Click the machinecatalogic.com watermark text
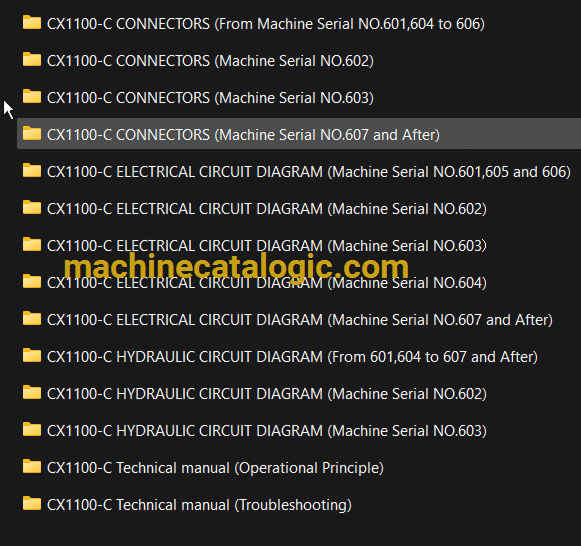This screenshot has height=546, width=581. pos(236,267)
